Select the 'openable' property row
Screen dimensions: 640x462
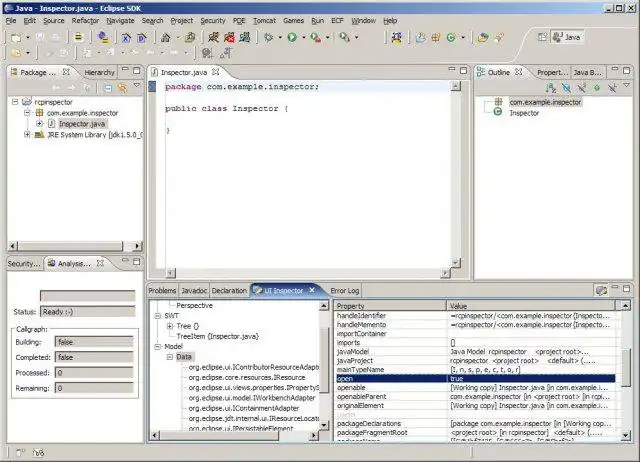[x=475, y=388]
